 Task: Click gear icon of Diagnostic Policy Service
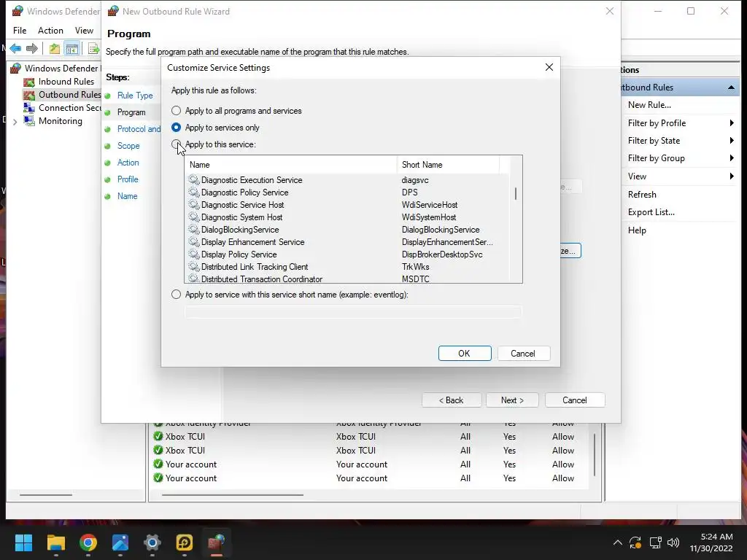pyautogui.click(x=193, y=192)
